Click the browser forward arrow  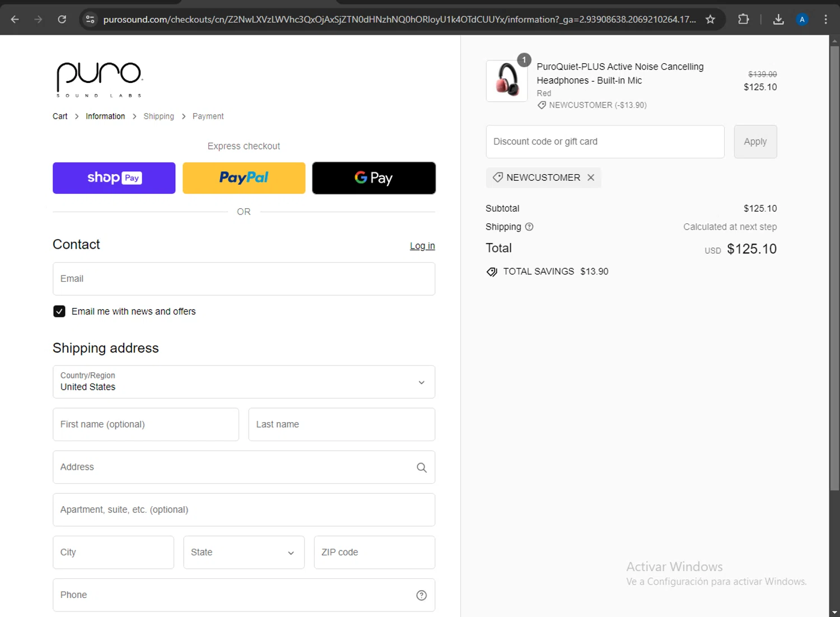coord(38,20)
